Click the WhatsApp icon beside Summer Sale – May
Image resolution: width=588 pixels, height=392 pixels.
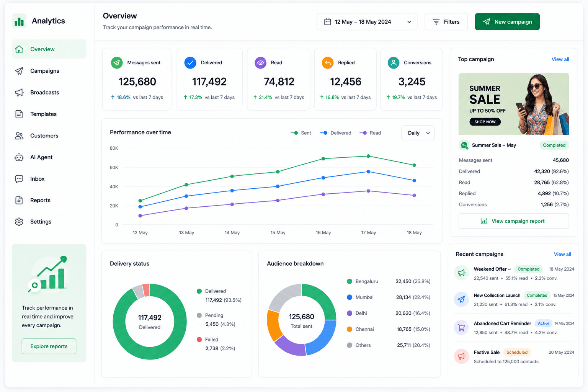[x=464, y=145]
